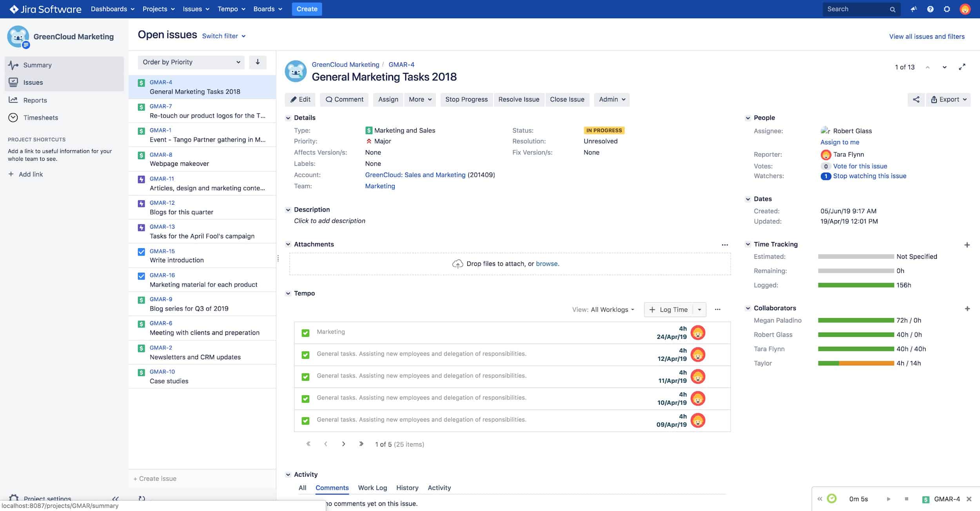Open Timesheets in the sidebar
Viewport: 980px width, 511px height.
point(40,118)
